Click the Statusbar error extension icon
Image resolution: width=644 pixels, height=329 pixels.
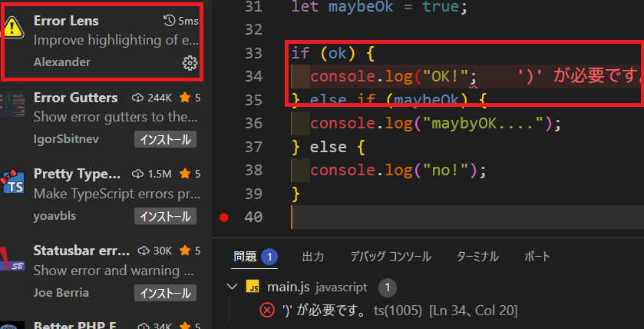pos(12,258)
